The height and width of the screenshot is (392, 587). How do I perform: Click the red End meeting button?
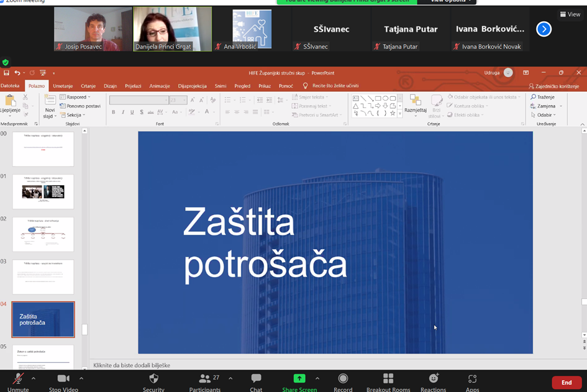567,382
